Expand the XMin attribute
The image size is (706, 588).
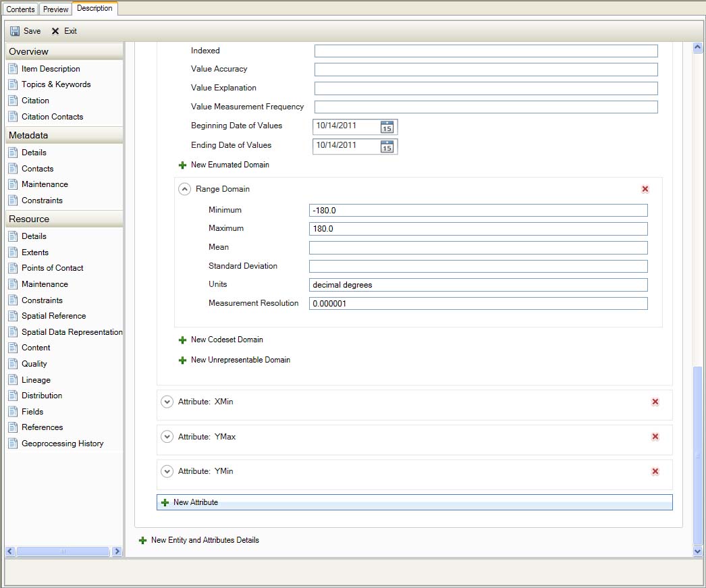167,402
